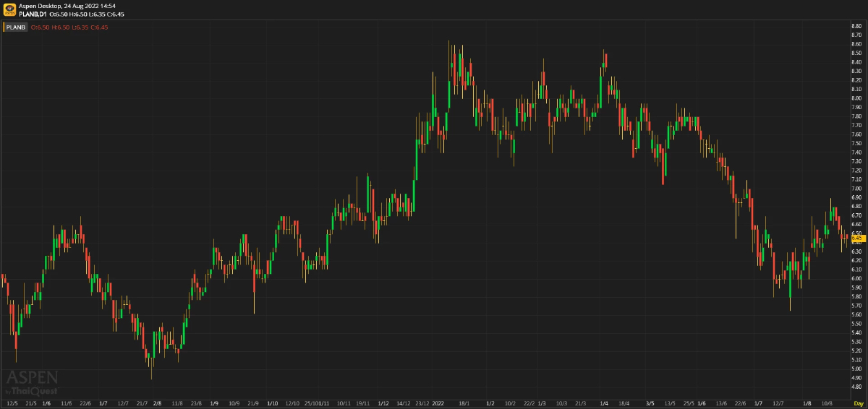
Task: Click the 8.00 level on the price scale
Action: 856,98
